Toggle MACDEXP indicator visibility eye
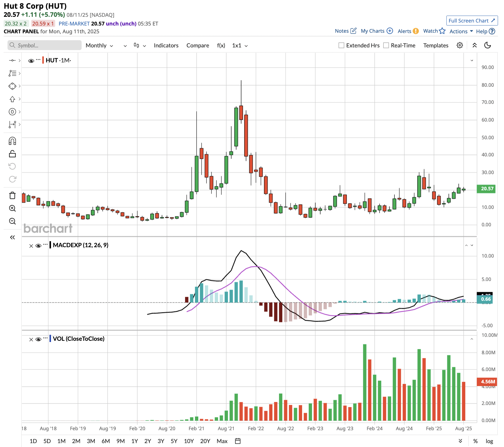 point(38,246)
